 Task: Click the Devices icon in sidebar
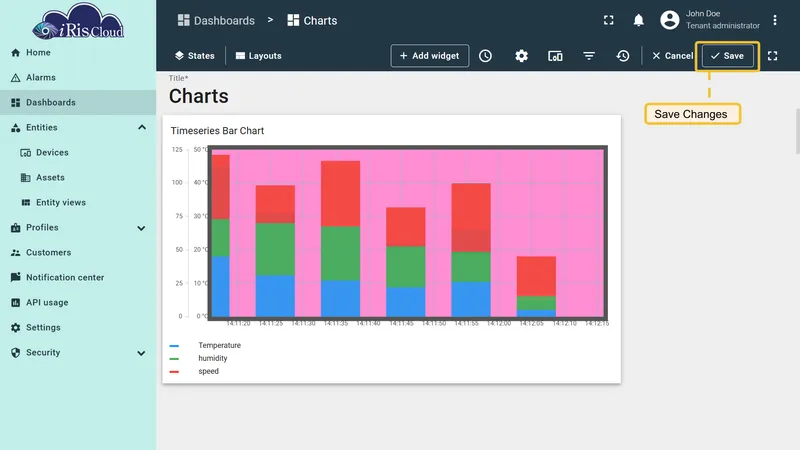(x=26, y=153)
